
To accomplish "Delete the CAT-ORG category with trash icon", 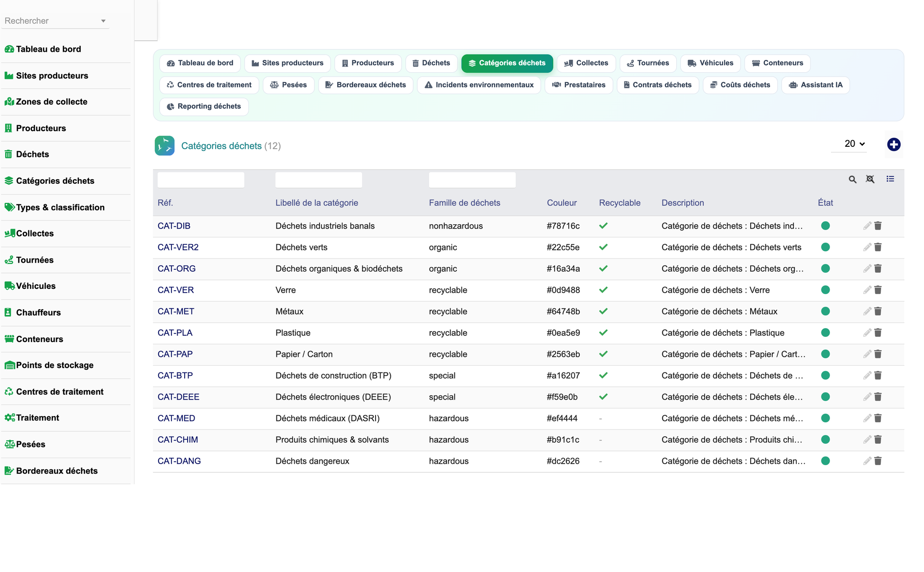I will click(878, 268).
